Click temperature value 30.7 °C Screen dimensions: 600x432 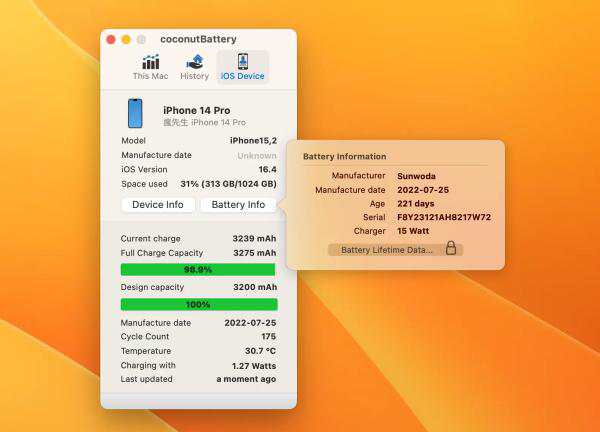coord(260,351)
